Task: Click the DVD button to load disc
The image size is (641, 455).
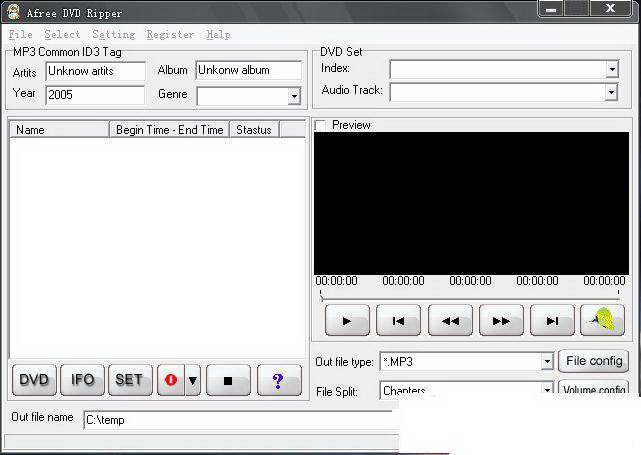Action: [34, 380]
